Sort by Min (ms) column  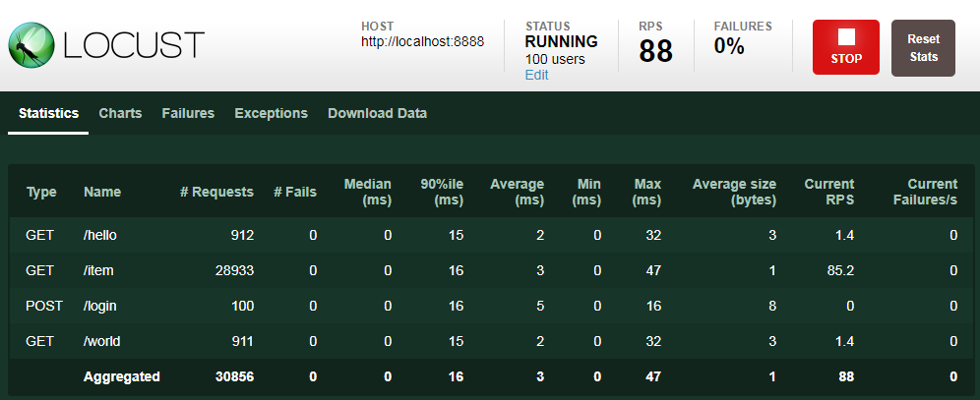(588, 193)
